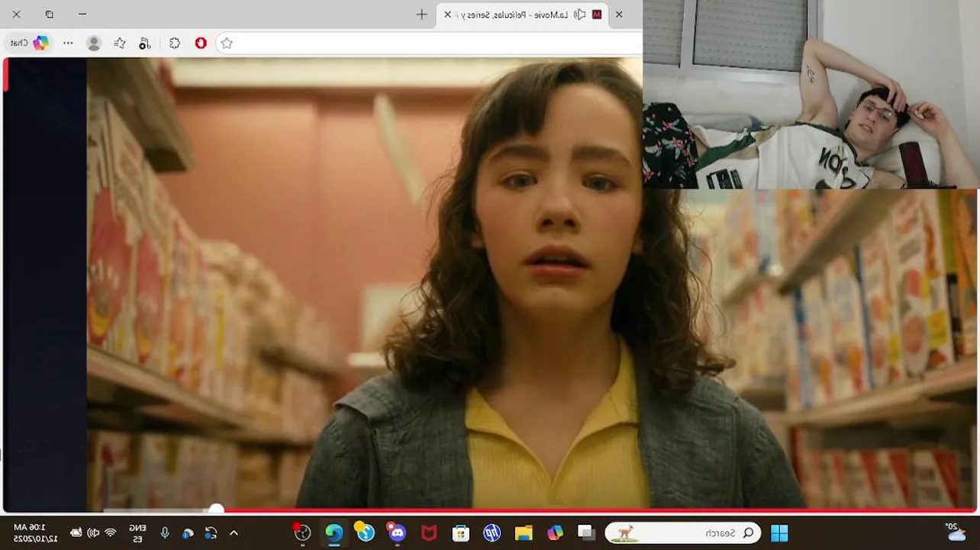
Task: Expand hidden system tray icons chevron
Action: [234, 532]
